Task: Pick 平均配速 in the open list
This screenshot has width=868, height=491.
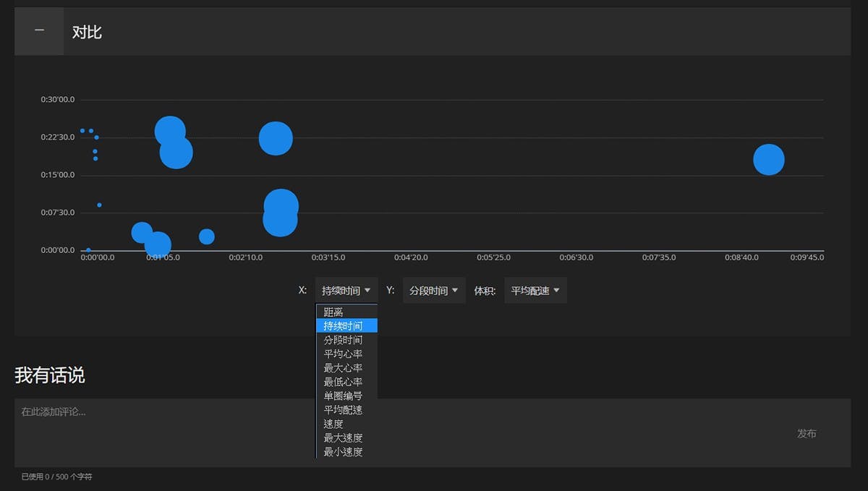Action: click(344, 410)
